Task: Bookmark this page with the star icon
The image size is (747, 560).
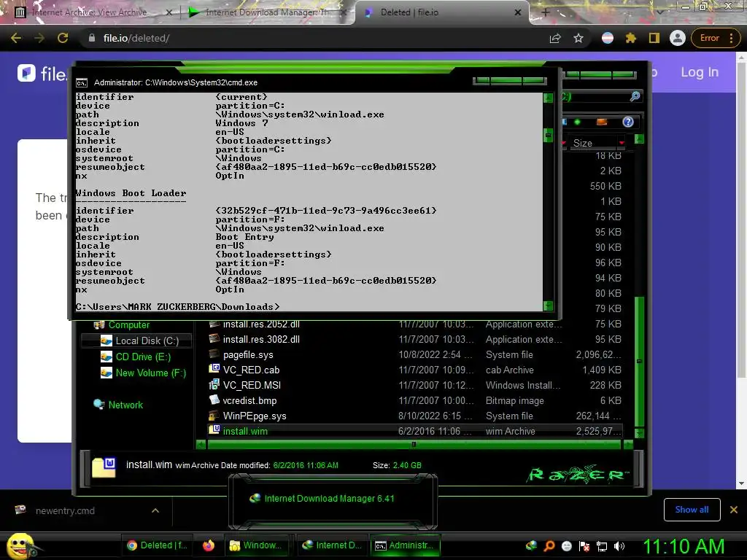Action: pyautogui.click(x=578, y=38)
